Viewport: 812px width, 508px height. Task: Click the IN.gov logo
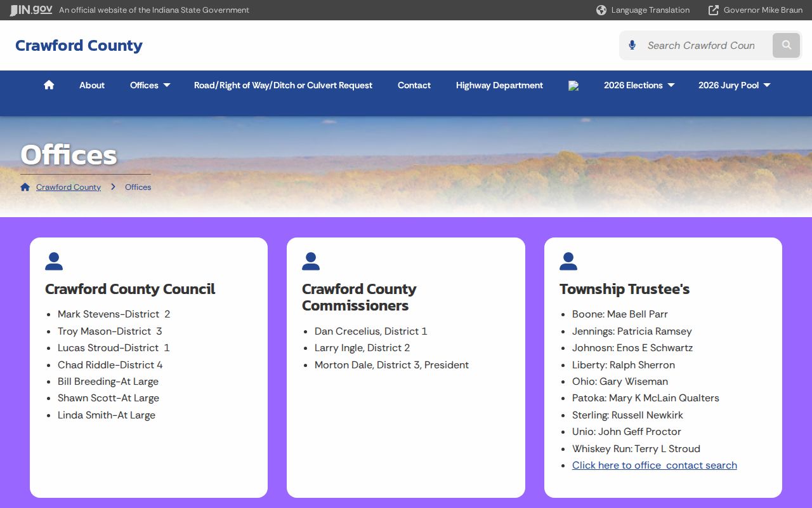tap(31, 10)
